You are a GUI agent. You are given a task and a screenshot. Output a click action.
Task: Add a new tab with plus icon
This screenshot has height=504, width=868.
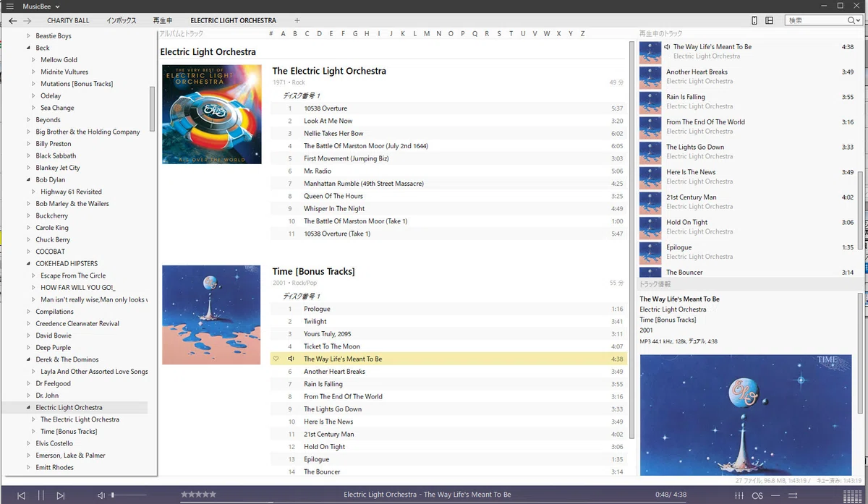297,21
